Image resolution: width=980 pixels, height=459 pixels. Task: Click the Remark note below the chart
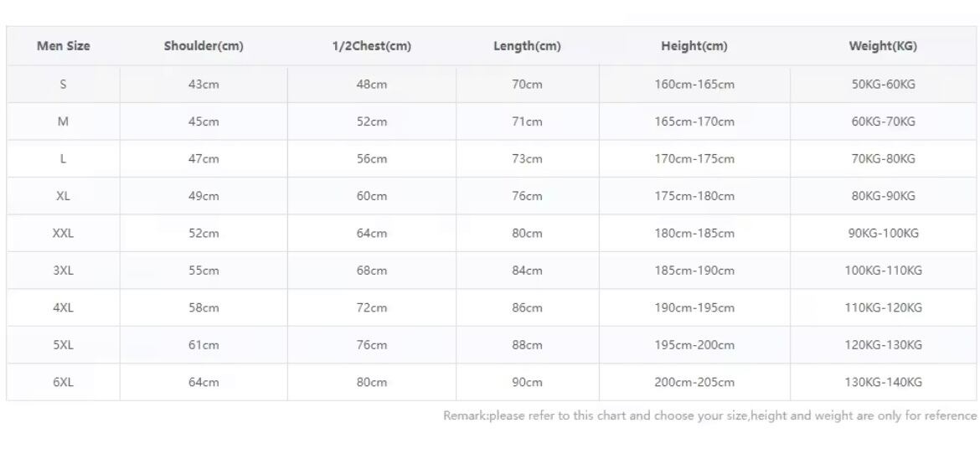(x=709, y=415)
